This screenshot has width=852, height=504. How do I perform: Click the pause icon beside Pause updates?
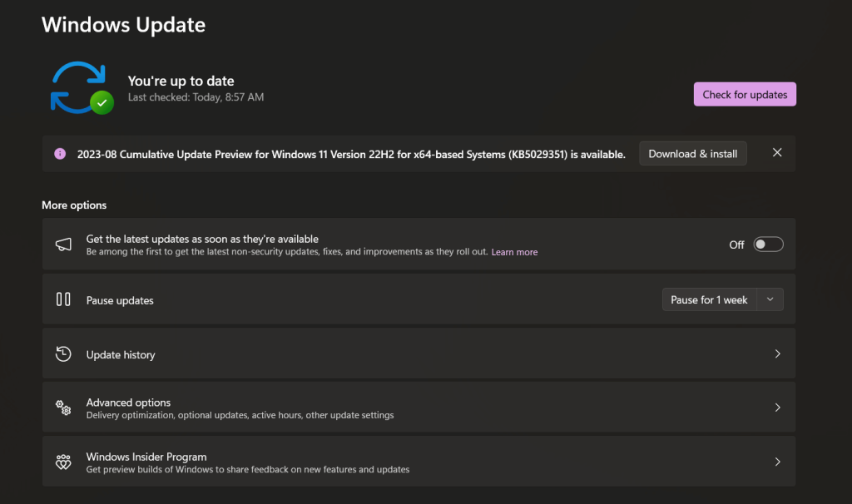tap(63, 299)
